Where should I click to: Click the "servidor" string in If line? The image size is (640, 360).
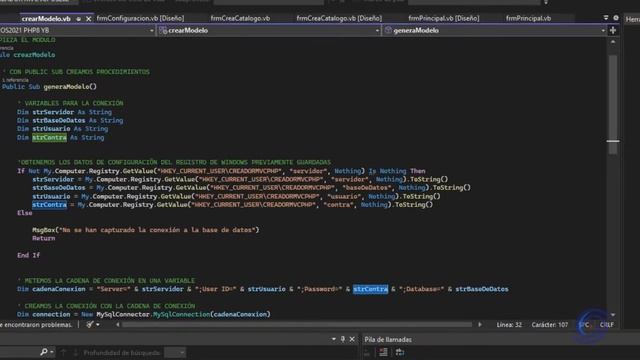(308, 171)
